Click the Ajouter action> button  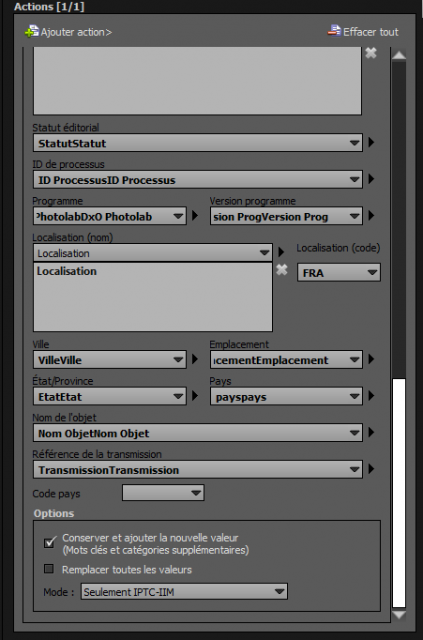pyautogui.click(x=68, y=32)
